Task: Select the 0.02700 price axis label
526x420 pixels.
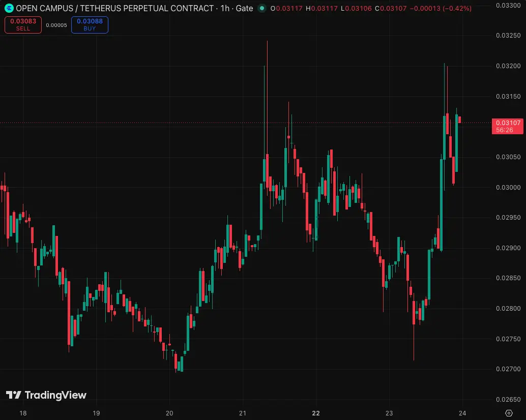Action: click(508, 369)
